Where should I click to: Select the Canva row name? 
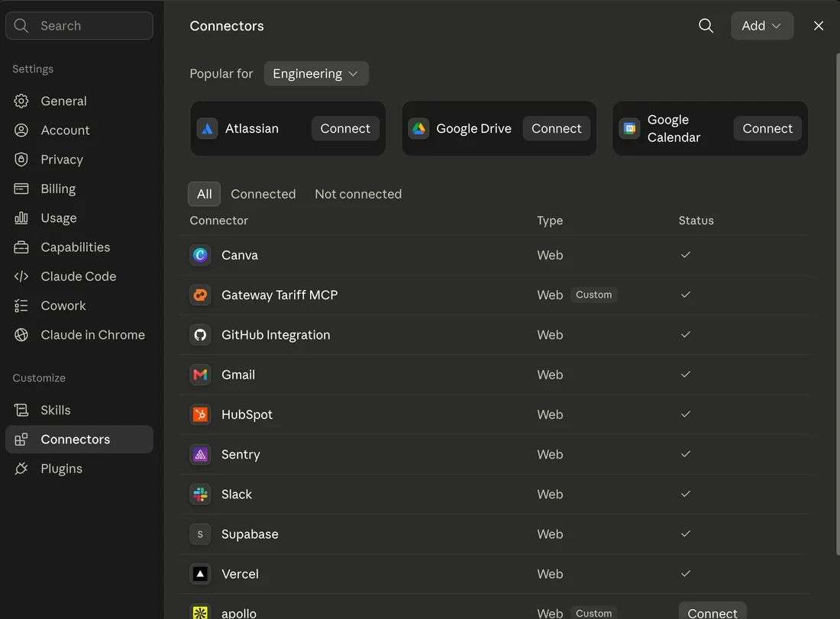click(240, 255)
